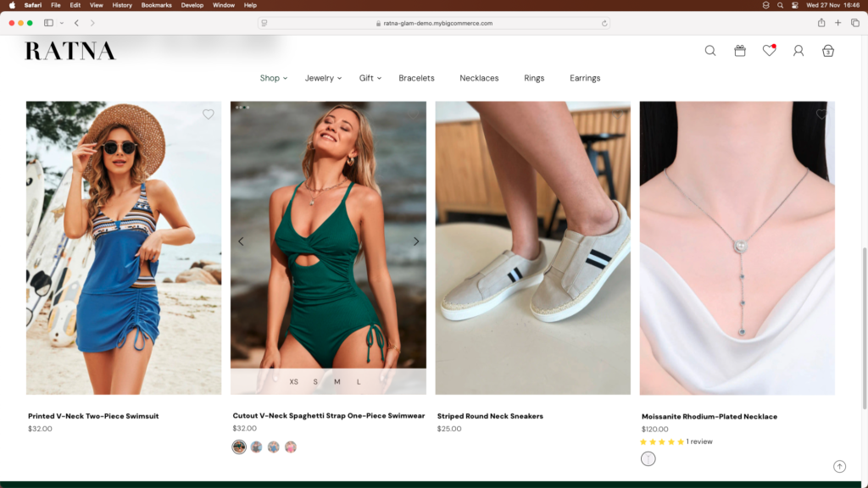The height and width of the screenshot is (488, 868).
Task: Open the striped sneakers product image
Action: pos(532,248)
